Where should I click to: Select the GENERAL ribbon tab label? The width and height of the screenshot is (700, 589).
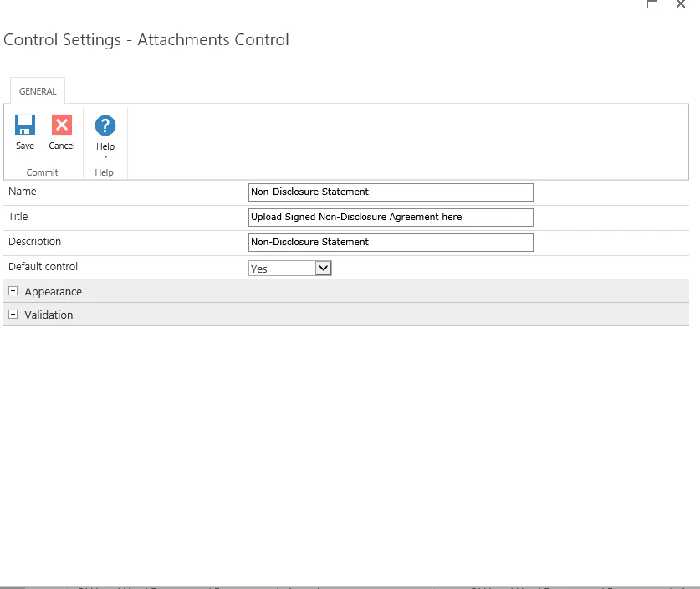click(x=37, y=90)
